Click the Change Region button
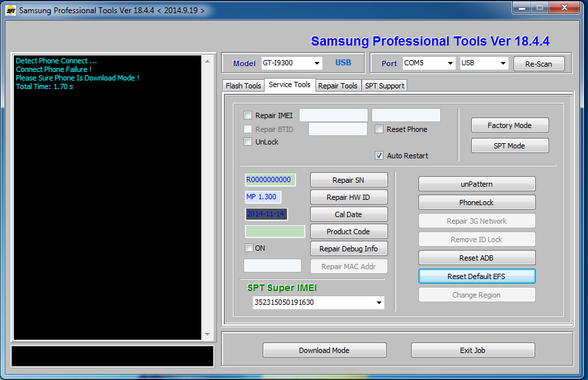This screenshot has width=588, height=380. click(476, 295)
